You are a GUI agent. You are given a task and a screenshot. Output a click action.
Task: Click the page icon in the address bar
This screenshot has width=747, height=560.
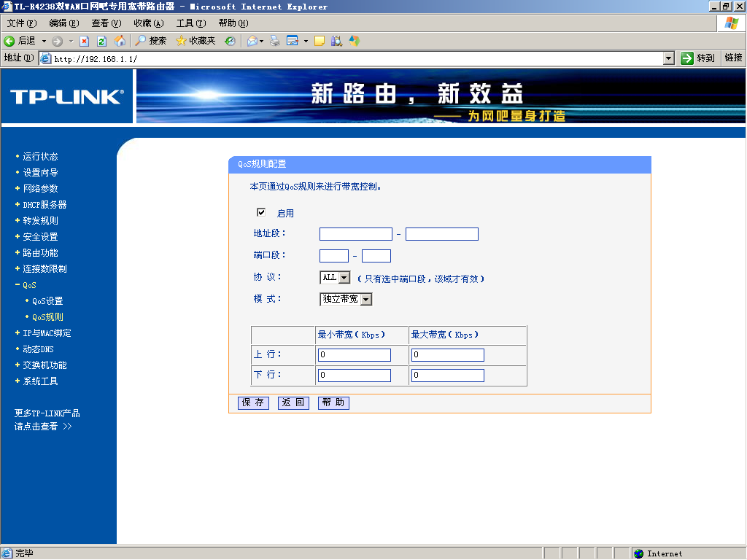click(x=45, y=58)
